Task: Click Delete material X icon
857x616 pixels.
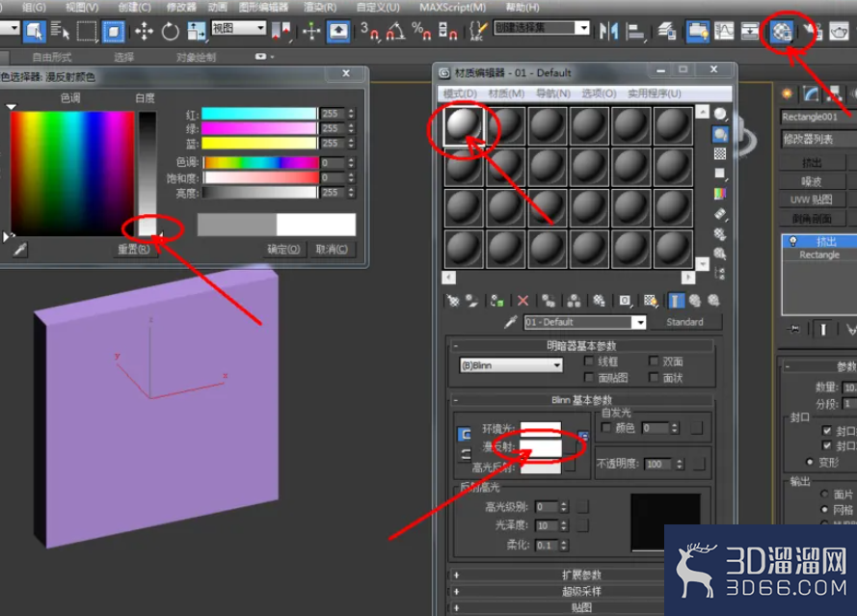Action: 522,300
